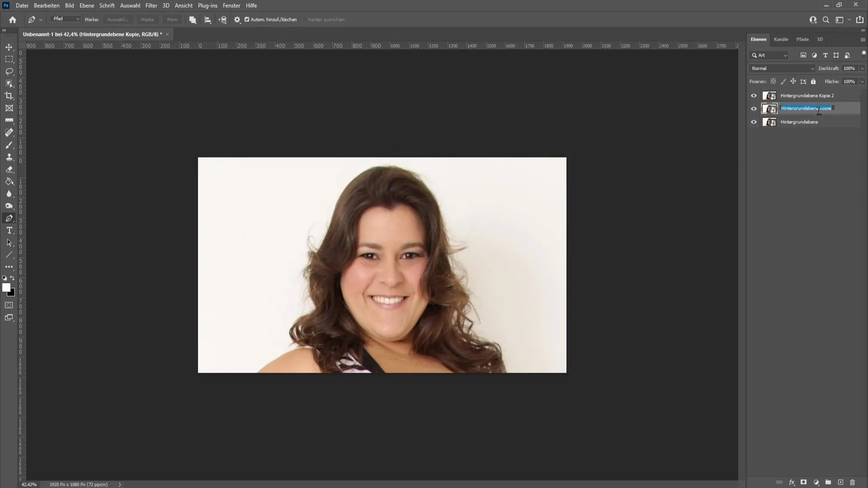Open the Filter menu
Screen dimensions: 868x488
(151, 5)
